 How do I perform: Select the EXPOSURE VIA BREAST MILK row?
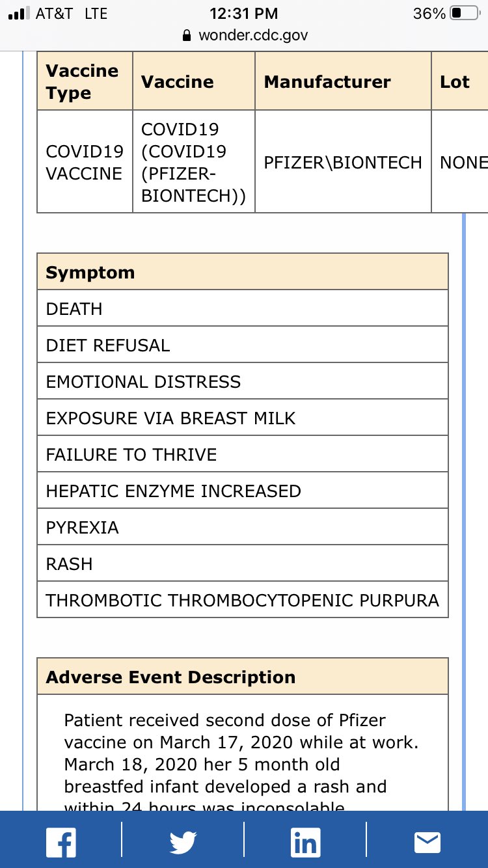[243, 418]
